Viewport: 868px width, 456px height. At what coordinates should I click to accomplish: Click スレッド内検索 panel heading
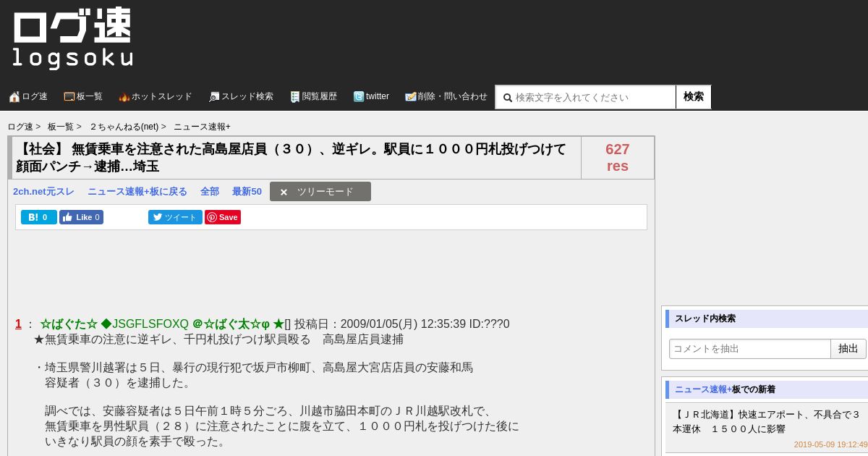[705, 318]
